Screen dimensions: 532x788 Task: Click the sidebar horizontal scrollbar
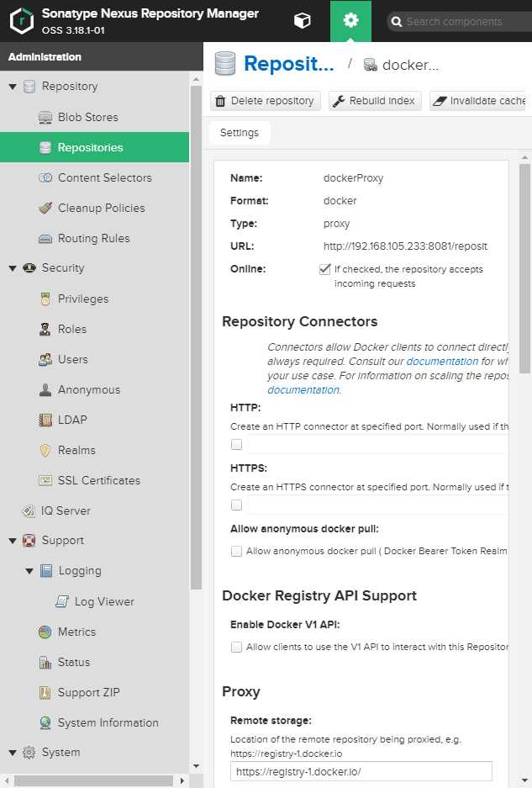pos(93,781)
